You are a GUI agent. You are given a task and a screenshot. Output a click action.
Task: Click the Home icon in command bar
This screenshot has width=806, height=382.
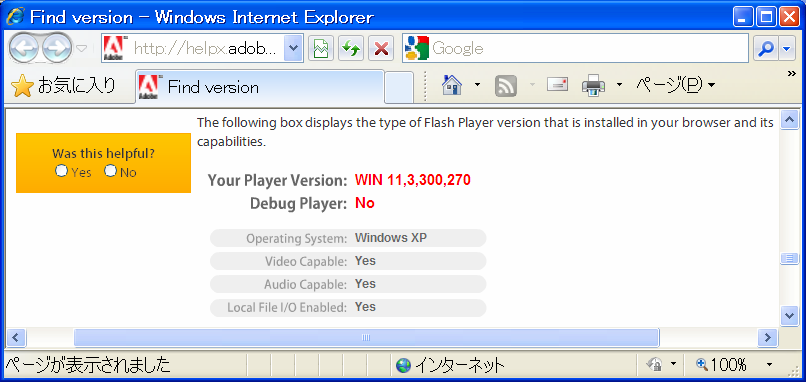pos(452,85)
